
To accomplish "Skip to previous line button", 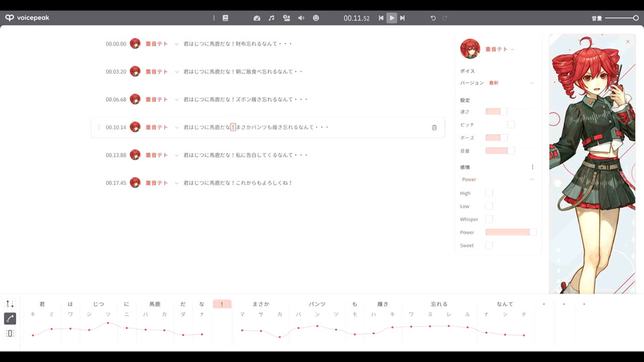I will tap(381, 18).
